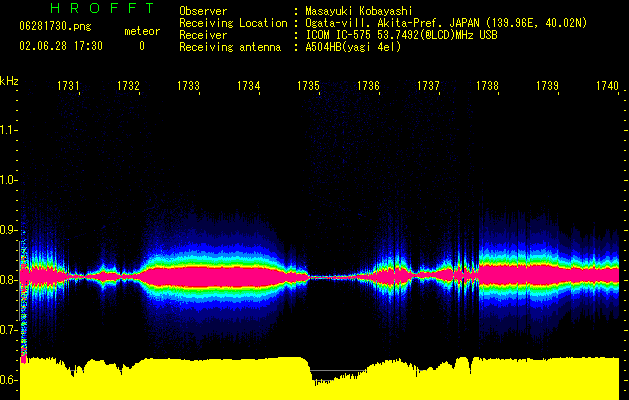629x400 pixels.
Task: Click the 0.6 frequency axis label
Action: pos(8,380)
